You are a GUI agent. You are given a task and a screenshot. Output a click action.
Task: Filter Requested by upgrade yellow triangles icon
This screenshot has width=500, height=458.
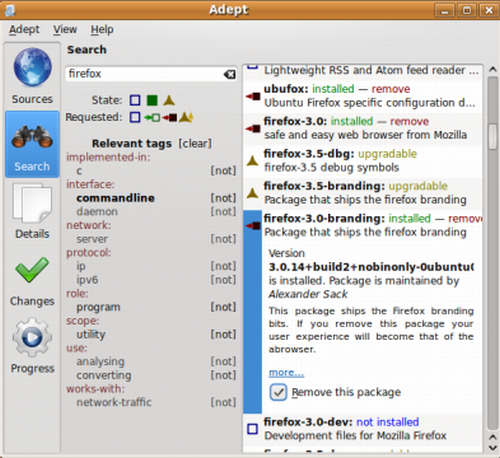[186, 117]
